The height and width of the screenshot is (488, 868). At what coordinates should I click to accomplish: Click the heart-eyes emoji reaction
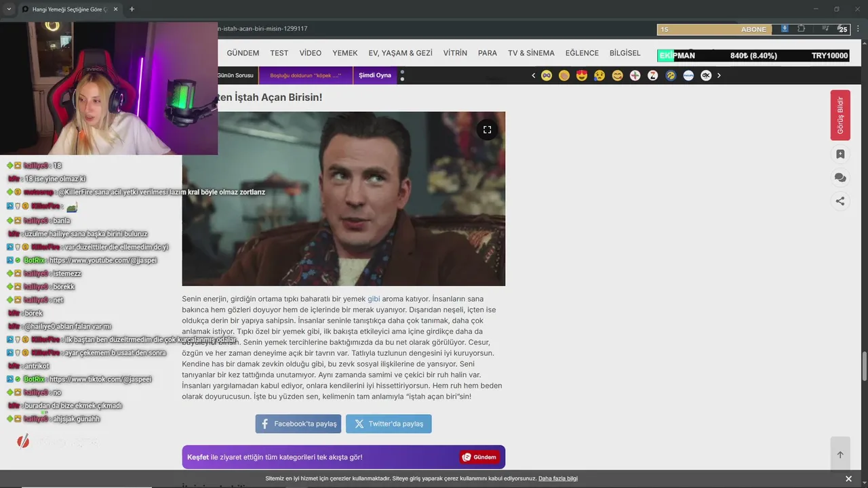point(582,75)
